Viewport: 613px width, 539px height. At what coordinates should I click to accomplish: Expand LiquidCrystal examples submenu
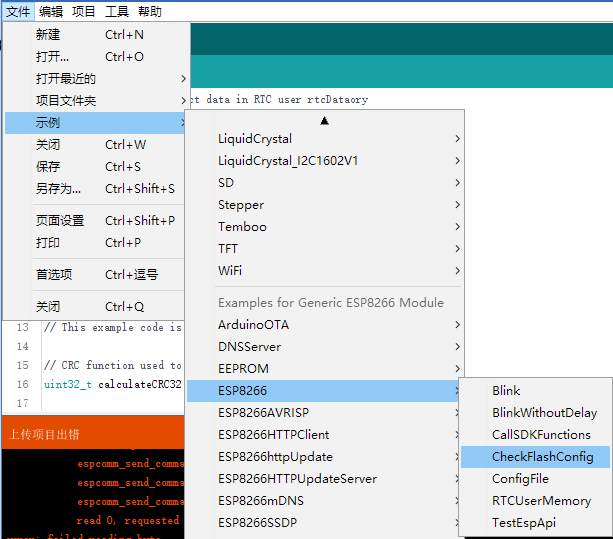coord(324,138)
